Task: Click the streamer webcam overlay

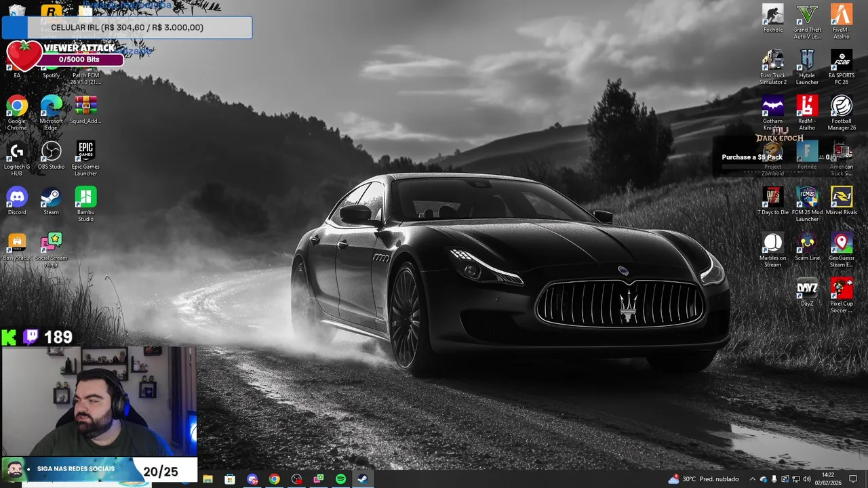Action: pos(99,401)
